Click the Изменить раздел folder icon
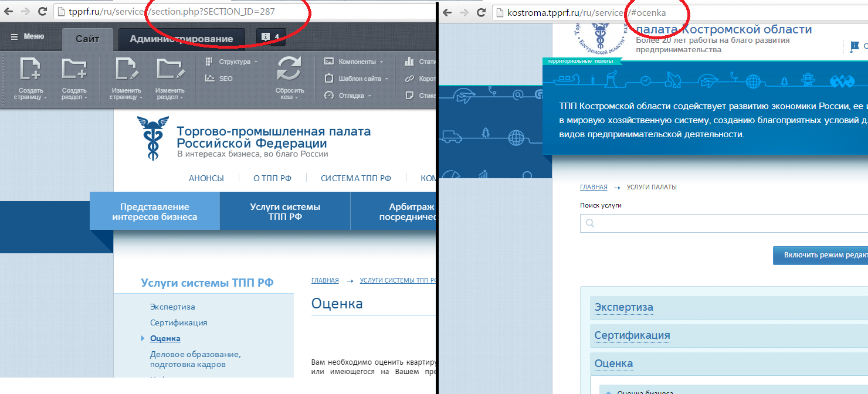This screenshot has height=394, width=868. (x=170, y=69)
